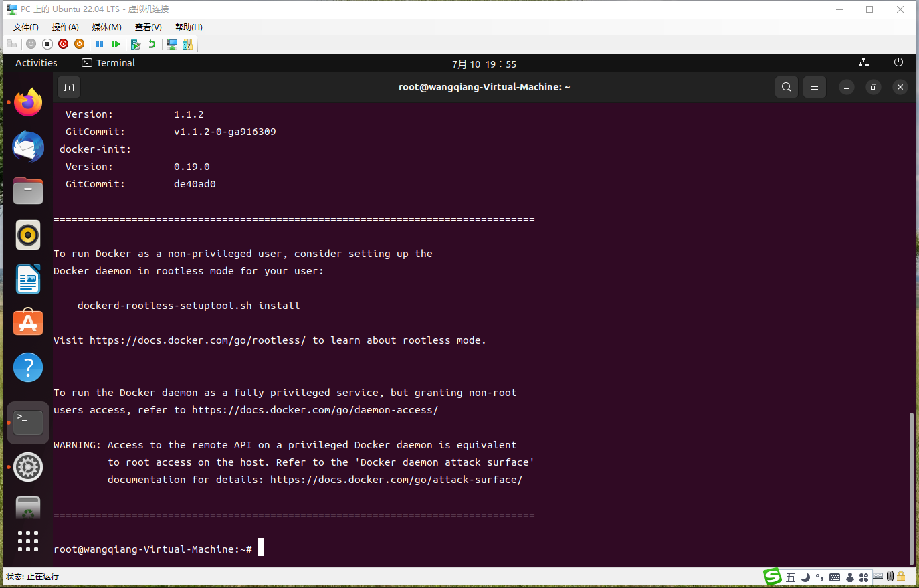Click the Sogou user account icon

click(849, 577)
